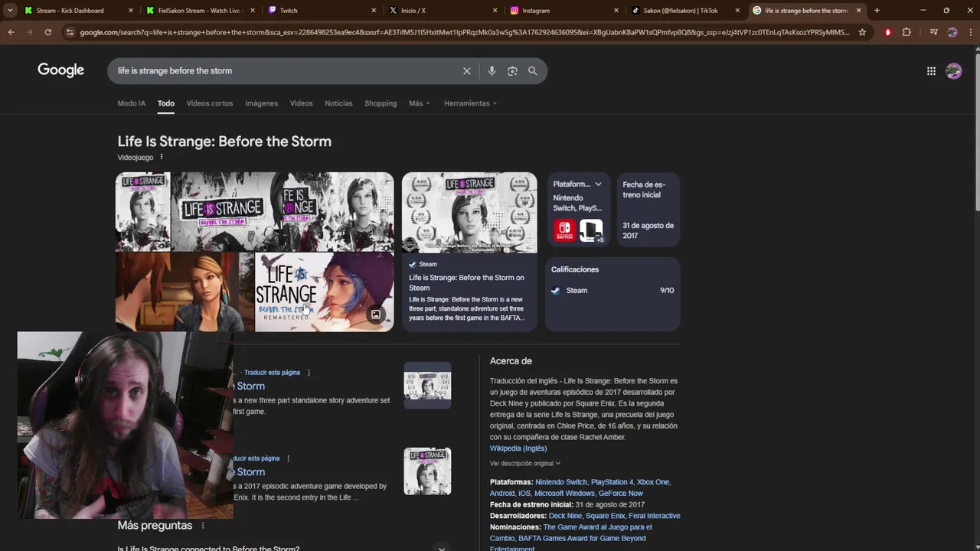This screenshot has width=980, height=551.
Task: Click the Nintendo Switch platform icon
Action: pos(565,230)
